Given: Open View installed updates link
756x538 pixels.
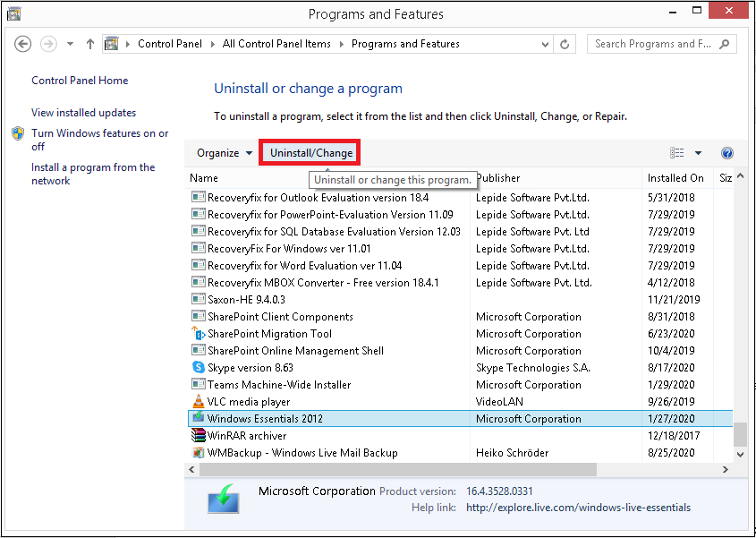Looking at the screenshot, I should pos(84,113).
